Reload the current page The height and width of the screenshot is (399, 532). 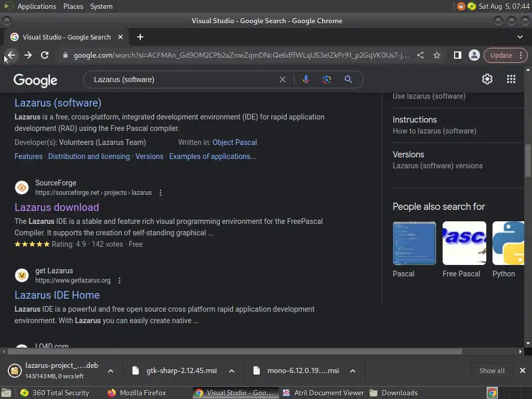click(x=45, y=55)
